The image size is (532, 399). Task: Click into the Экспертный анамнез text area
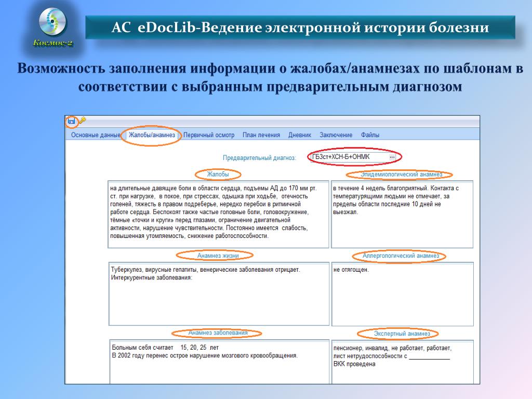(x=403, y=362)
